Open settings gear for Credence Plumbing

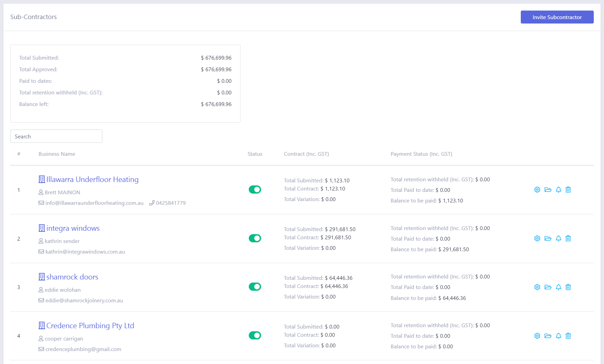tap(537, 336)
